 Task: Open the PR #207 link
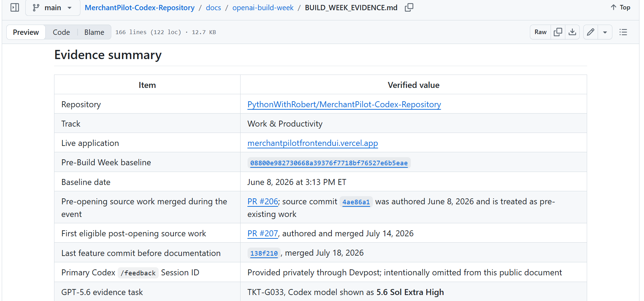tap(263, 233)
